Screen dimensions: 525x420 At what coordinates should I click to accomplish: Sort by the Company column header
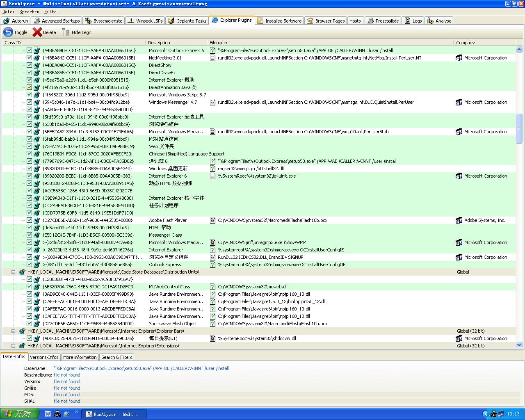tap(484, 43)
